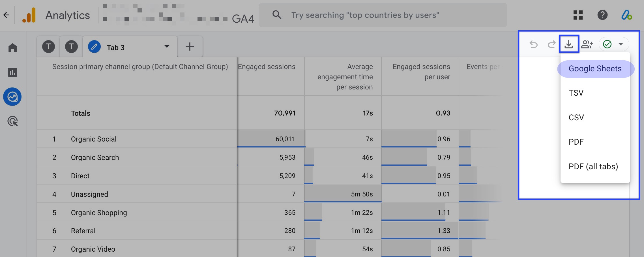
Task: Open the Tab 3 dropdown arrow
Action: pos(167,46)
